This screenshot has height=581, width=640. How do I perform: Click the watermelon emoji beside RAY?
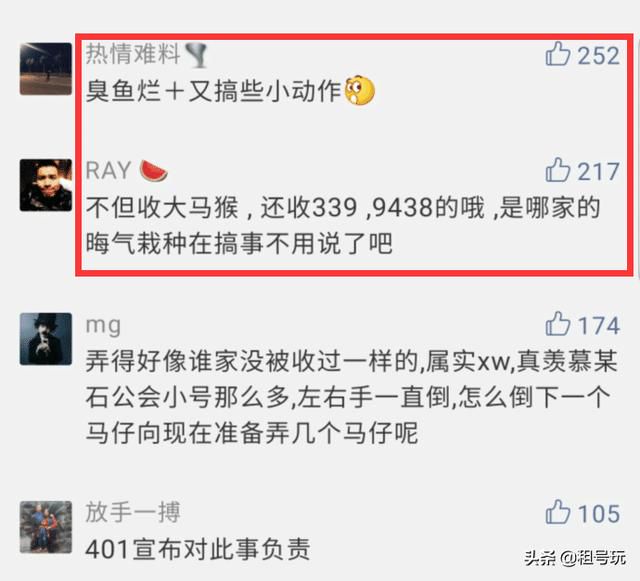point(153,171)
